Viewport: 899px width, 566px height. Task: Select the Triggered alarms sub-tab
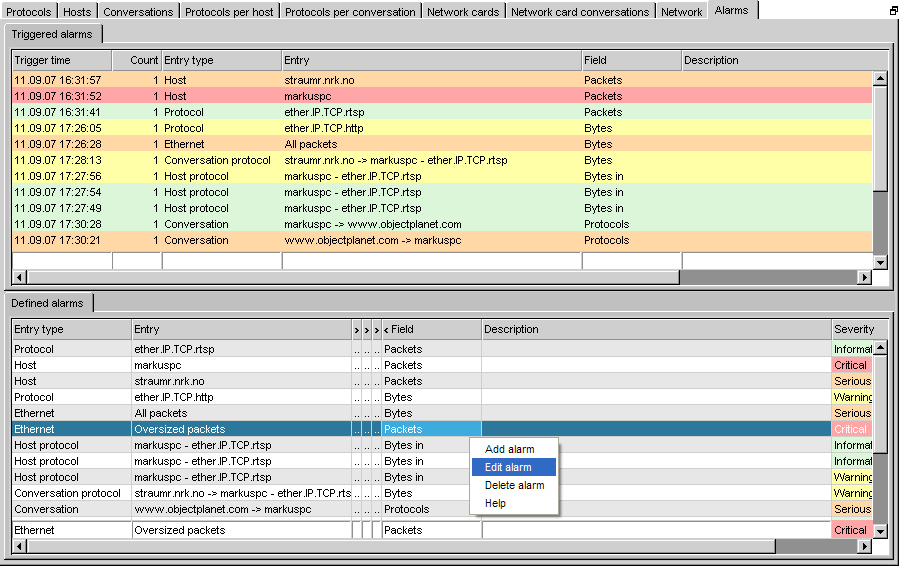tap(52, 34)
